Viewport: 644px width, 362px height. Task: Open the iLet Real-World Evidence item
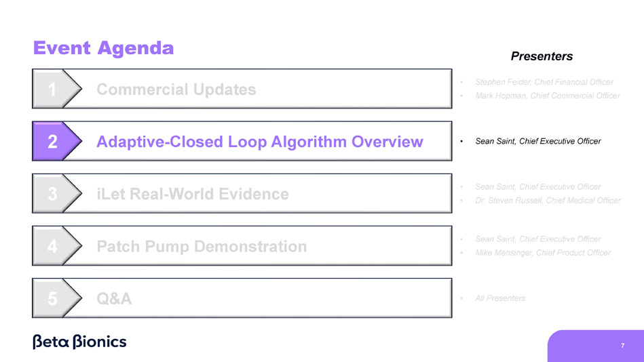pyautogui.click(x=192, y=194)
